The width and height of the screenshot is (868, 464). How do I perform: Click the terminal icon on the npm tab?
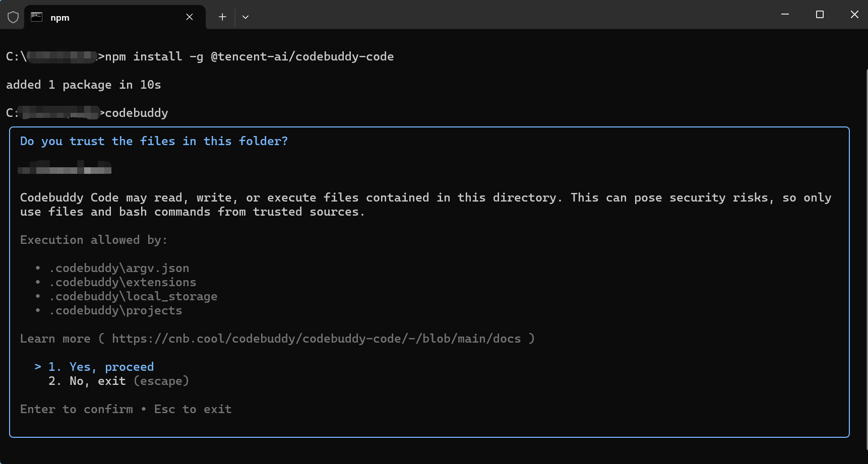point(37,17)
